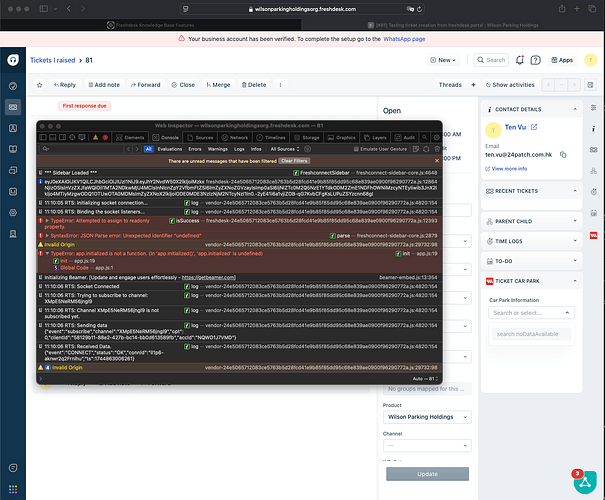Open the Product dropdown Wilson Parking Holdings
This screenshot has height=500, width=605.
click(x=427, y=417)
